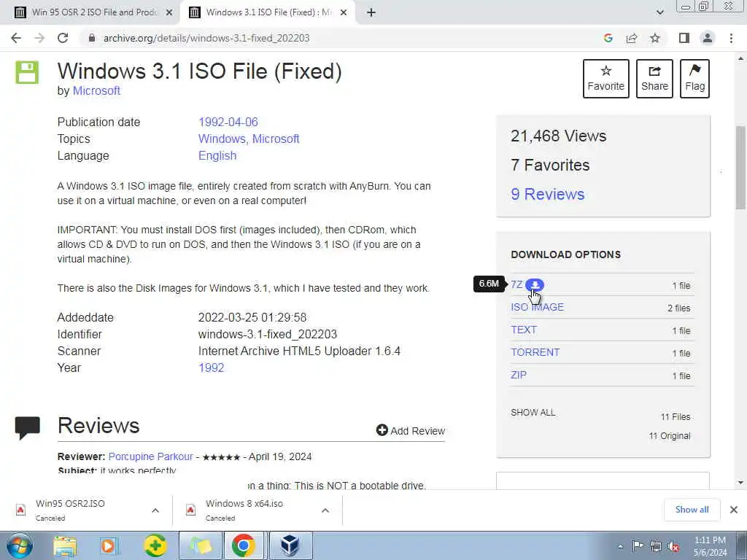Click the Favorite button
The image size is (747, 560).
(606, 79)
